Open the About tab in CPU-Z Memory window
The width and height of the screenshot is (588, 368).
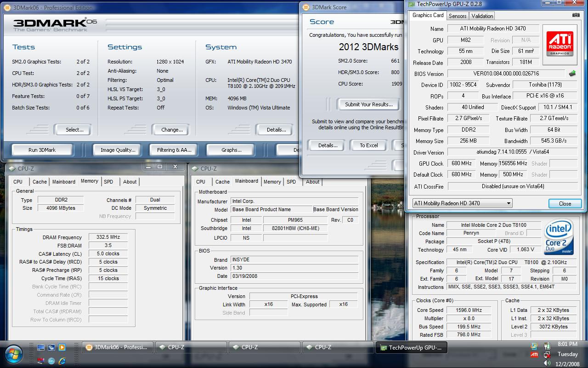tap(130, 182)
